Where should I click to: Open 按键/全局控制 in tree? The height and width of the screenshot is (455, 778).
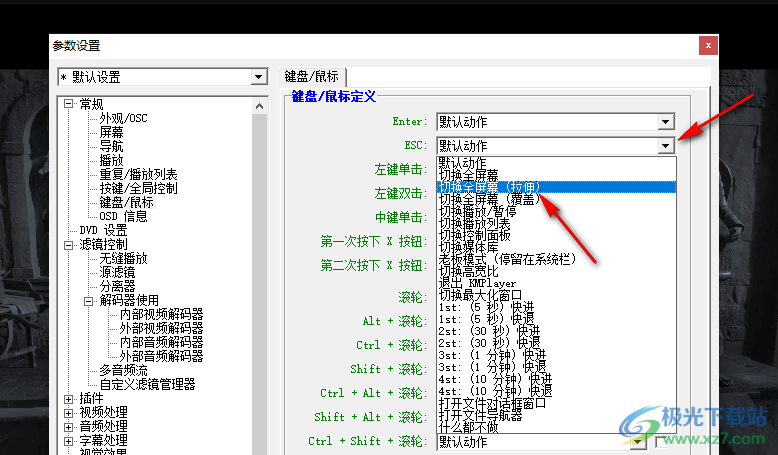point(138,188)
